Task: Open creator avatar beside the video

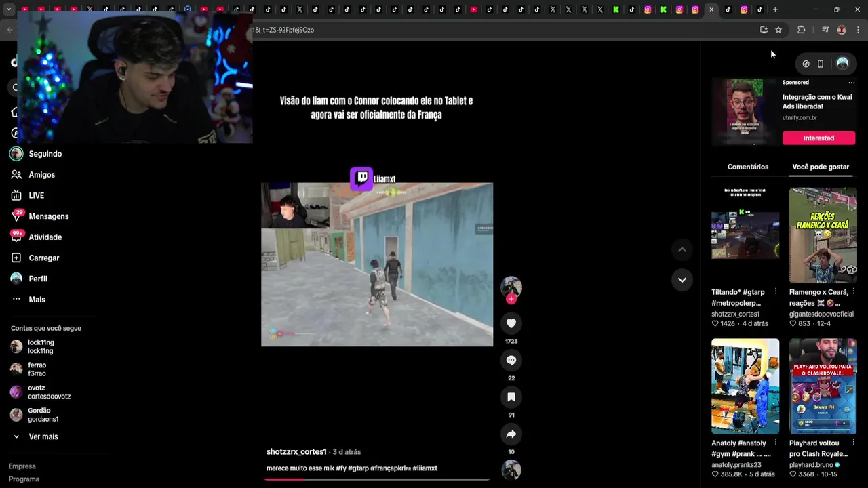Action: click(x=511, y=286)
